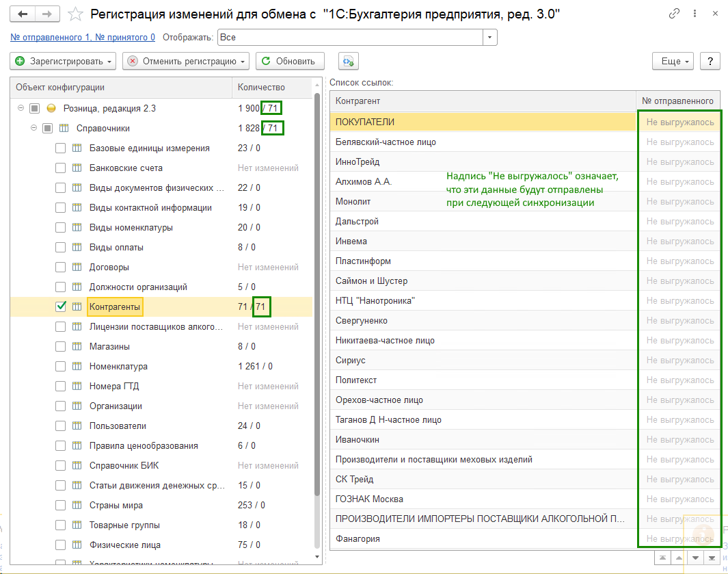Open the Зарегистрировать dropdown button
This screenshot has width=728, height=574.
click(x=63, y=62)
